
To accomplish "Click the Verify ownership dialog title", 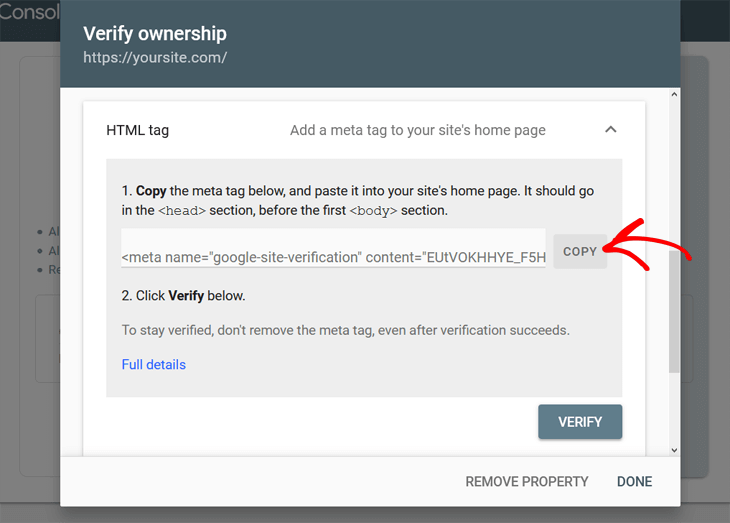I will click(x=155, y=34).
